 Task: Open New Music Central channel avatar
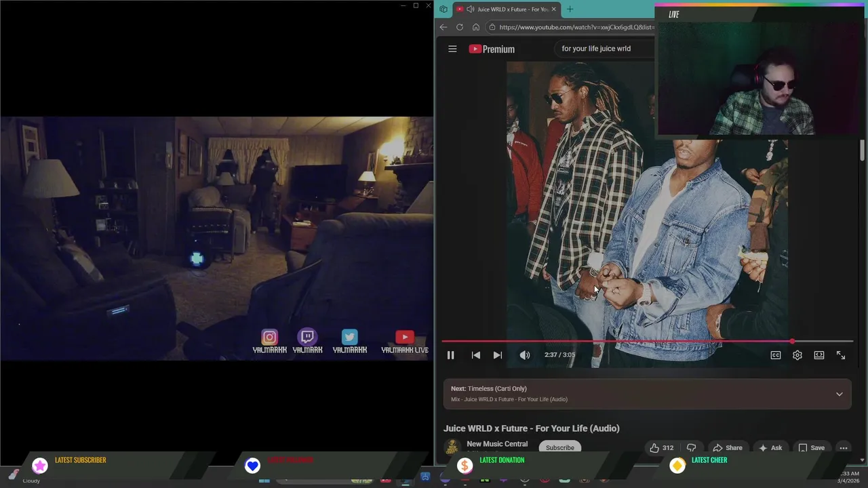pyautogui.click(x=452, y=447)
